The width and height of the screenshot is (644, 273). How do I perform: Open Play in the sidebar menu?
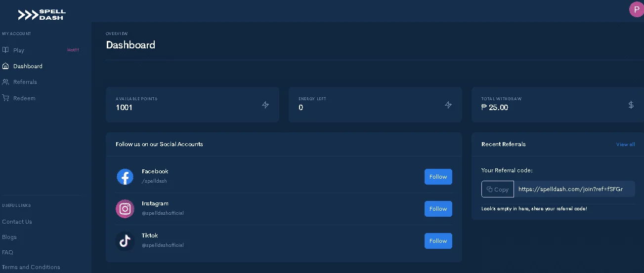(x=19, y=50)
